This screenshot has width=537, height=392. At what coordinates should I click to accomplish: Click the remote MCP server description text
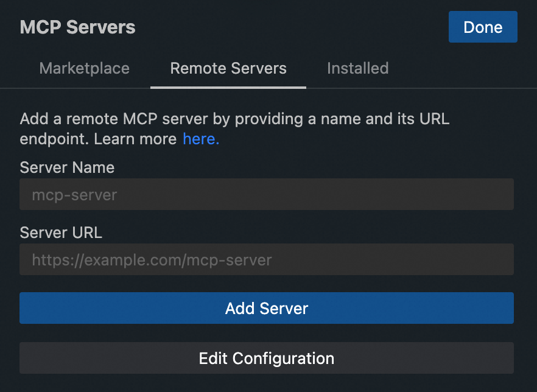pos(234,119)
